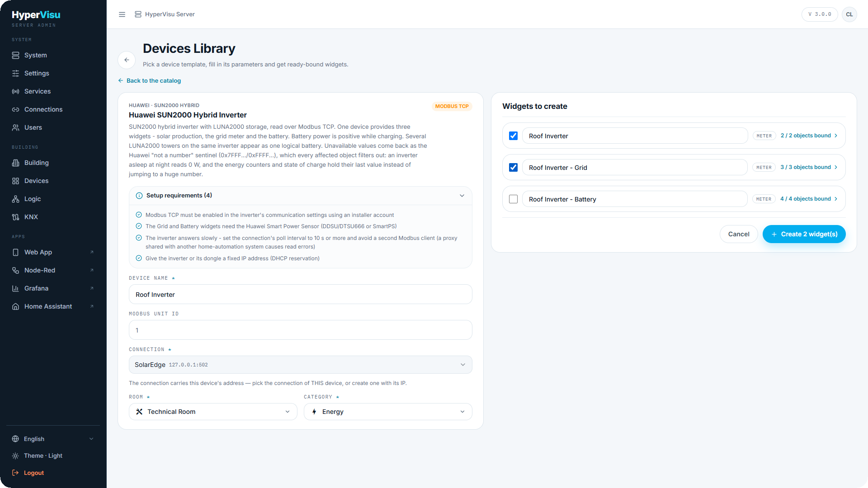The width and height of the screenshot is (868, 488).
Task: Open Building in sidebar
Action: coord(53,163)
